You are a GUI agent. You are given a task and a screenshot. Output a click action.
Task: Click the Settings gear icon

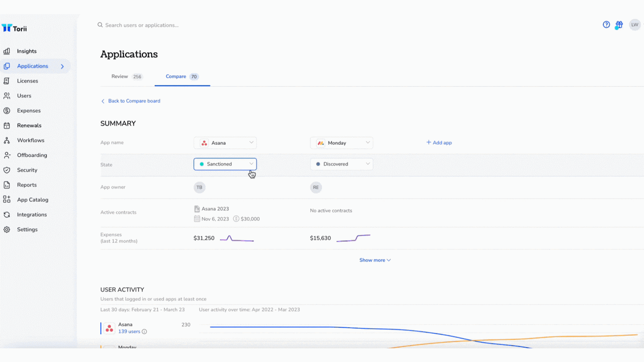point(7,230)
